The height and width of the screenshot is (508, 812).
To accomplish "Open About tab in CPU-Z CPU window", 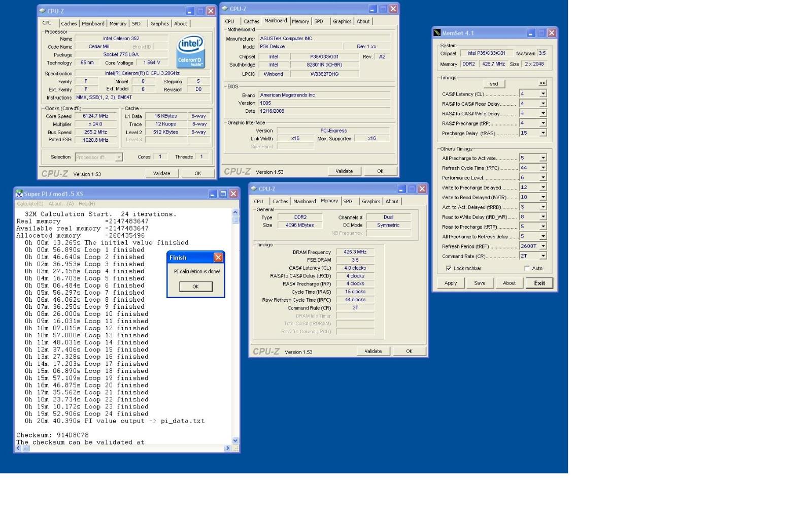I will coord(181,23).
